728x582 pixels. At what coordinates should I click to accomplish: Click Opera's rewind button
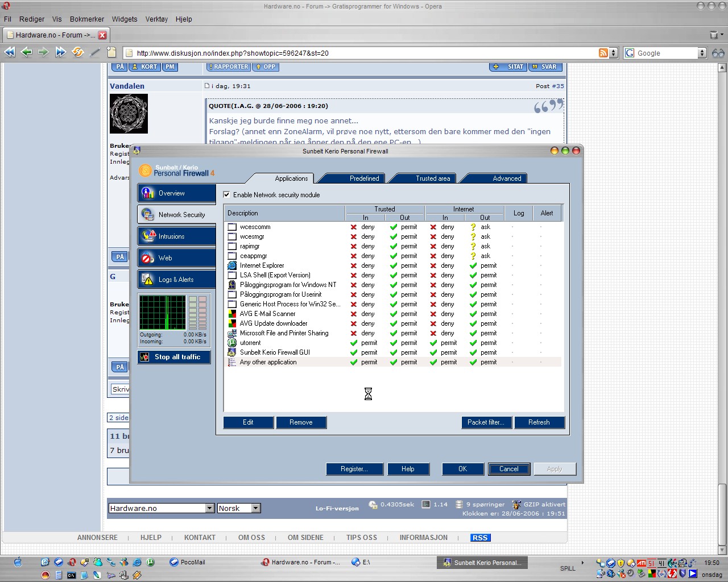[9, 52]
